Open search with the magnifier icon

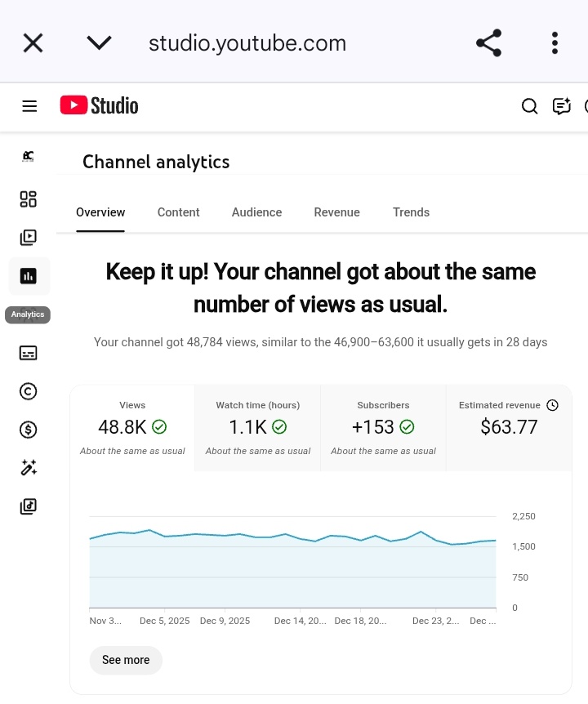pos(529,106)
